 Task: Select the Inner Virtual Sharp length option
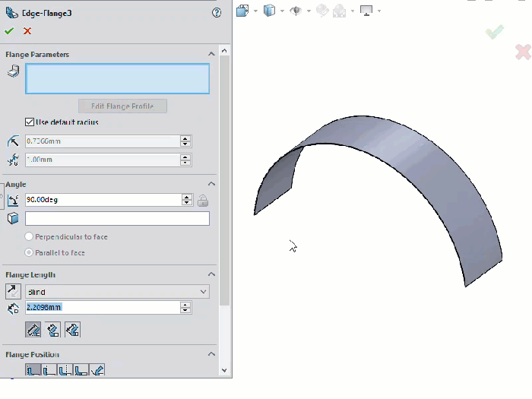52,330
